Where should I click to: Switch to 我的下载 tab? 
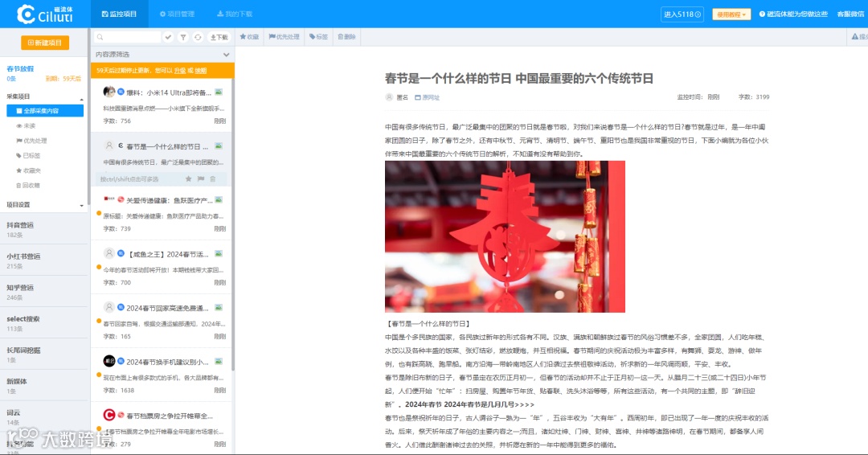(235, 14)
